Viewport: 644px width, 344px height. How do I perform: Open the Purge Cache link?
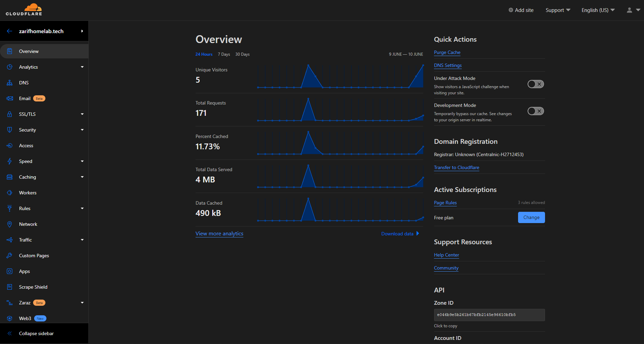pyautogui.click(x=447, y=52)
